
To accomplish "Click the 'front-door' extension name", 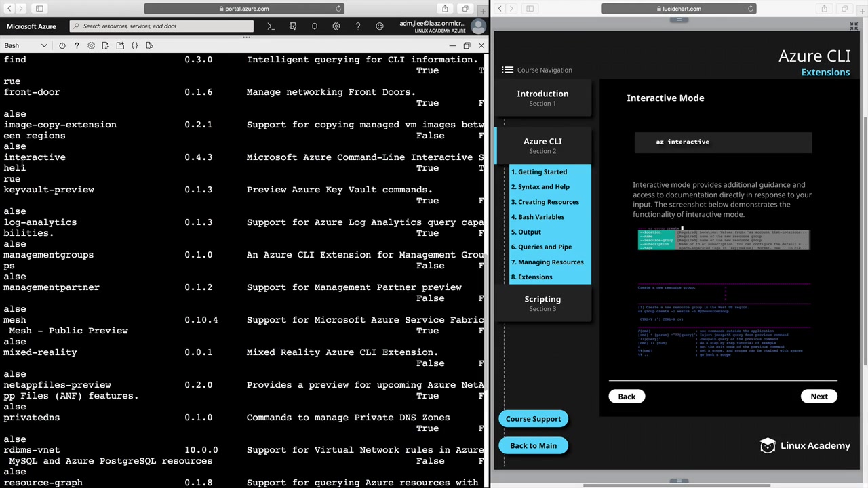I will [32, 92].
